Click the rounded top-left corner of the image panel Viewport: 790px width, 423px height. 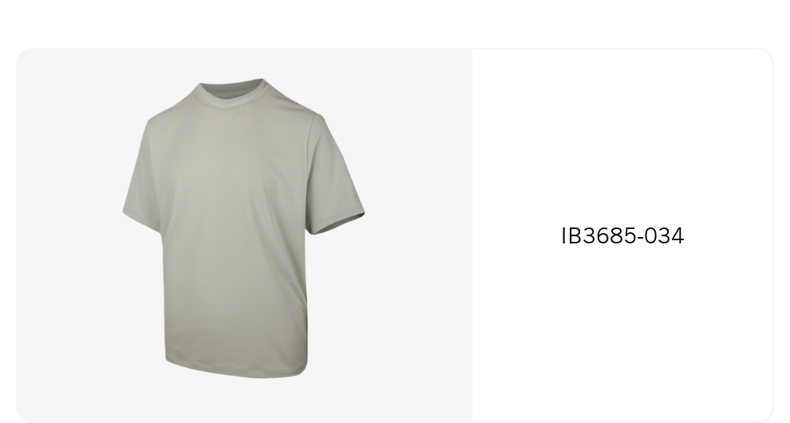point(25,56)
